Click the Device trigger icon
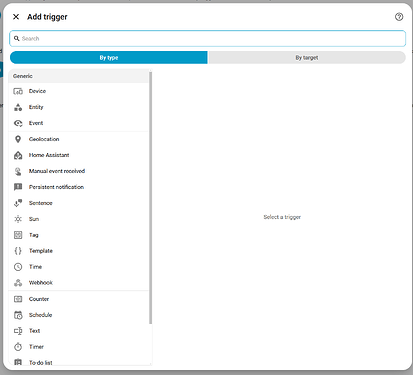 (18, 91)
